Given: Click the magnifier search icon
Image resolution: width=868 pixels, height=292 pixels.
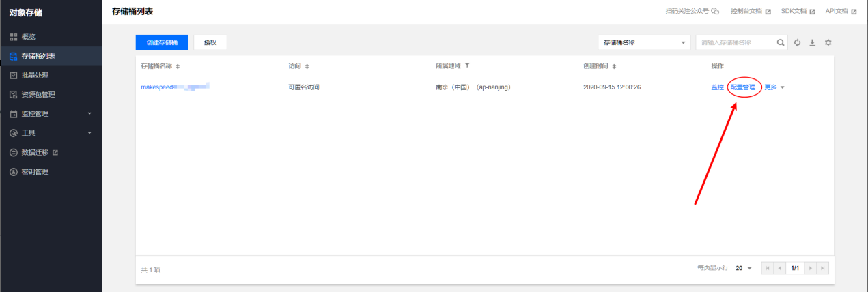Looking at the screenshot, I should [x=781, y=42].
